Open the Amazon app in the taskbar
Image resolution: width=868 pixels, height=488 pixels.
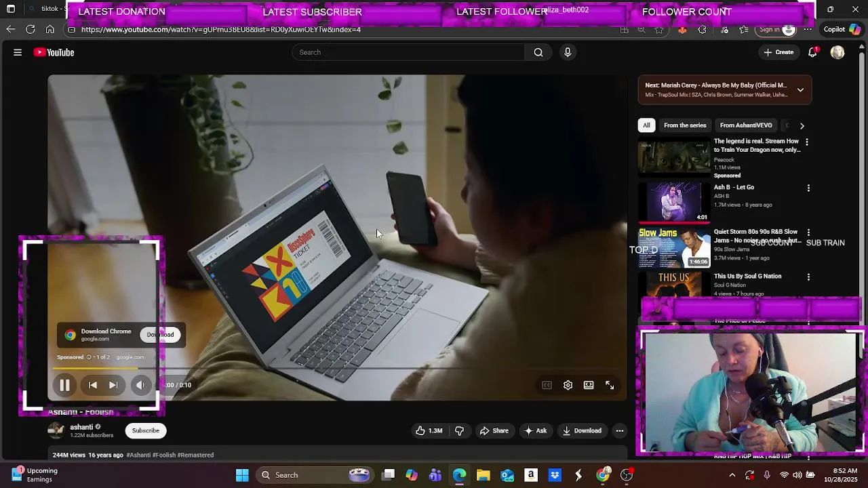[x=531, y=475]
